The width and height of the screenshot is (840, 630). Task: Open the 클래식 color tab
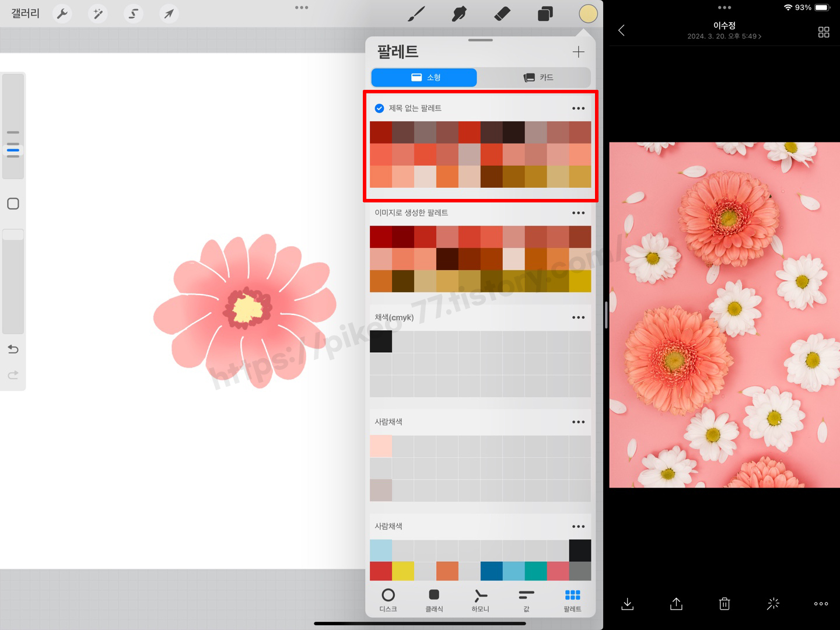(x=434, y=600)
